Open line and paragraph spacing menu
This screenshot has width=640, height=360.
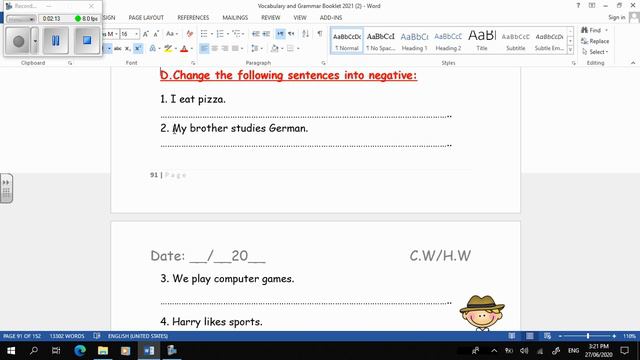pos(256,49)
